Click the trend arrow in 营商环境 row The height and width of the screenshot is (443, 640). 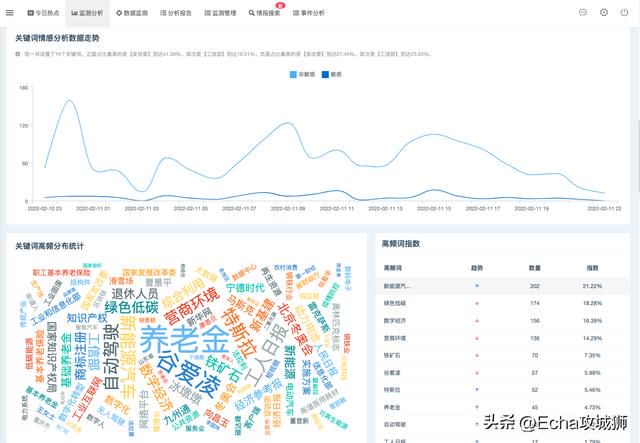pyautogui.click(x=477, y=338)
